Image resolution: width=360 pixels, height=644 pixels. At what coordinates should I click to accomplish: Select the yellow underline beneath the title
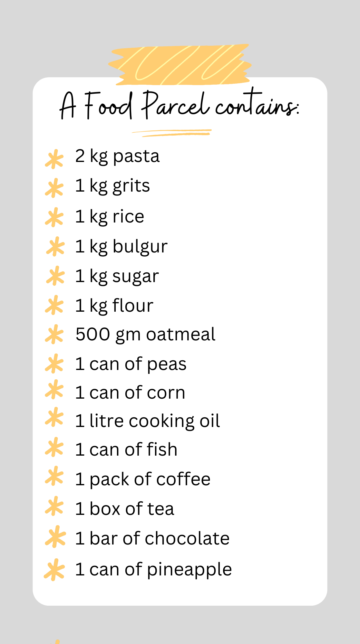point(172,133)
